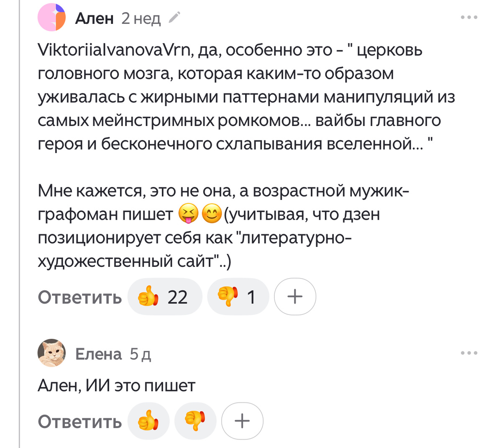Click Ален's profile avatar
The height and width of the screenshot is (448, 502).
[x=51, y=18]
